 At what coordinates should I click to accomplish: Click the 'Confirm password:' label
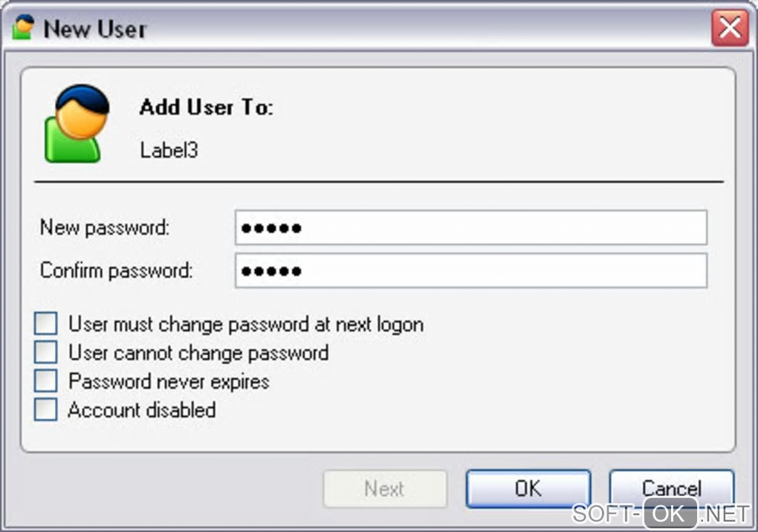coord(116,270)
